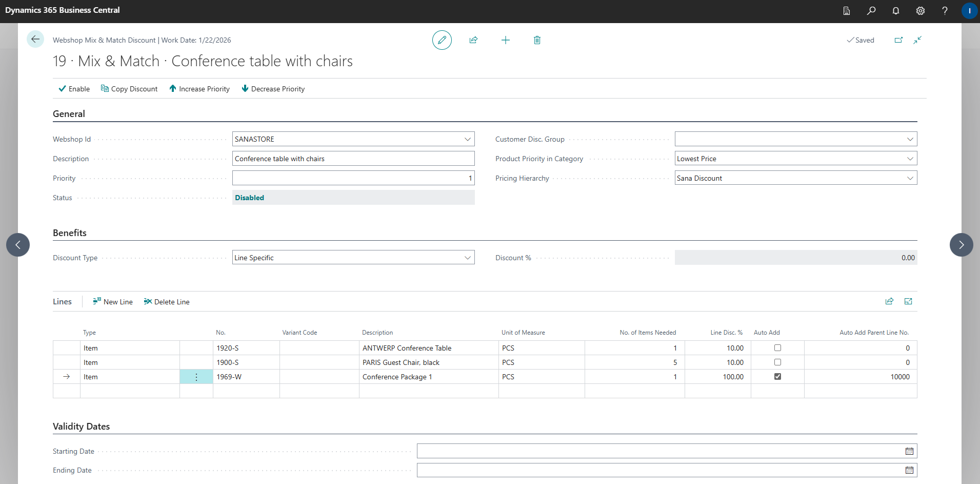
Task: Open the Lines section menu
Action: [x=62, y=302]
